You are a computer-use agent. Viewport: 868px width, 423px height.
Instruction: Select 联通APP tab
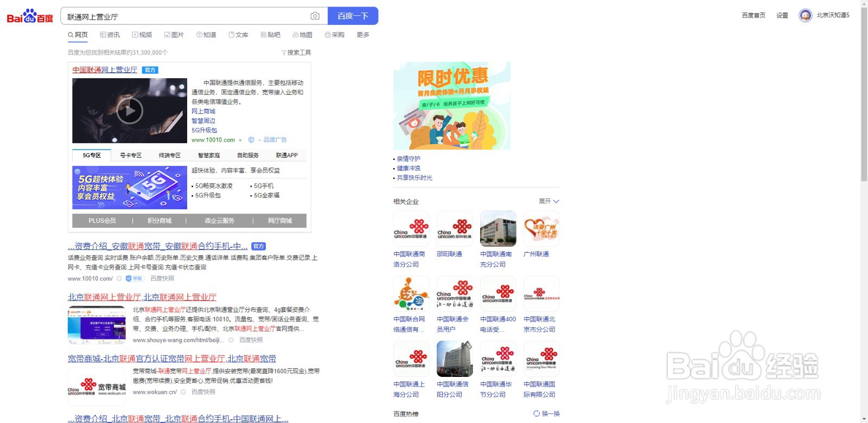(x=287, y=155)
